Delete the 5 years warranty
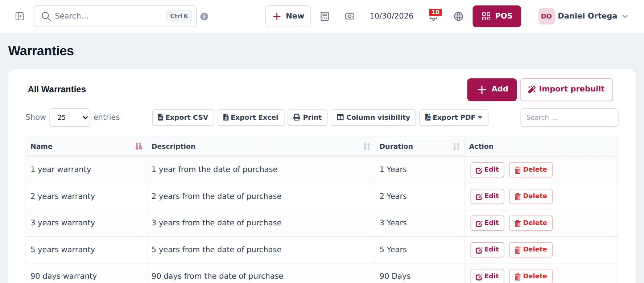This screenshot has height=283, width=644. tap(531, 250)
